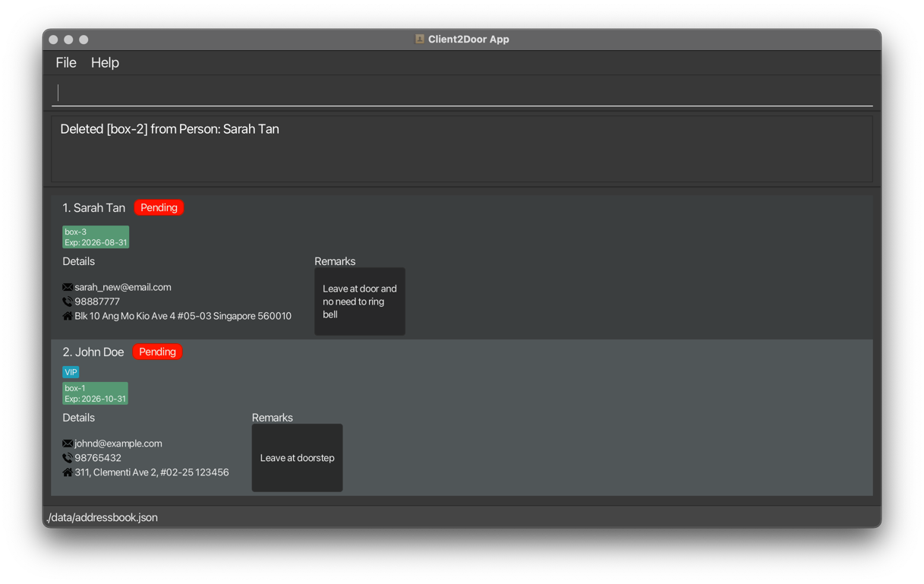Viewport: 924px width, 584px height.
Task: Click the email icon beside sarah_new@email.com
Action: [x=68, y=287]
